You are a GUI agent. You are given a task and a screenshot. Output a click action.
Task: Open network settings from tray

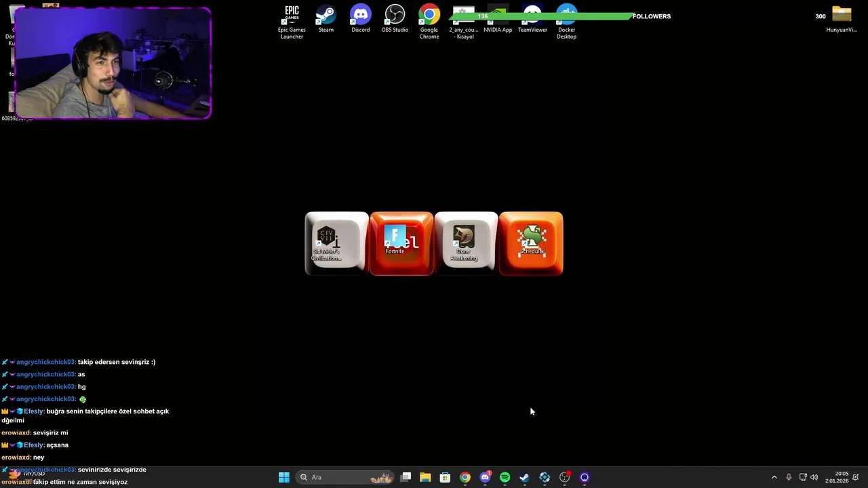(803, 477)
